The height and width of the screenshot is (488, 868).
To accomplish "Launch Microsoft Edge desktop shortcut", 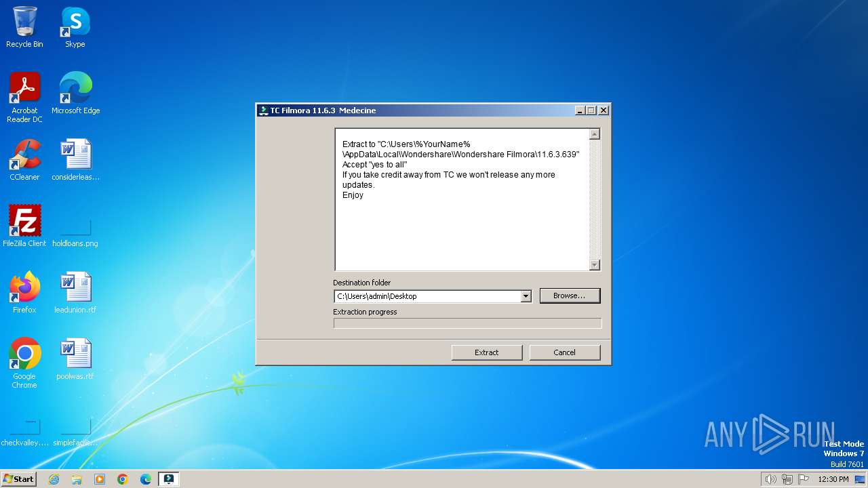I will click(x=75, y=93).
